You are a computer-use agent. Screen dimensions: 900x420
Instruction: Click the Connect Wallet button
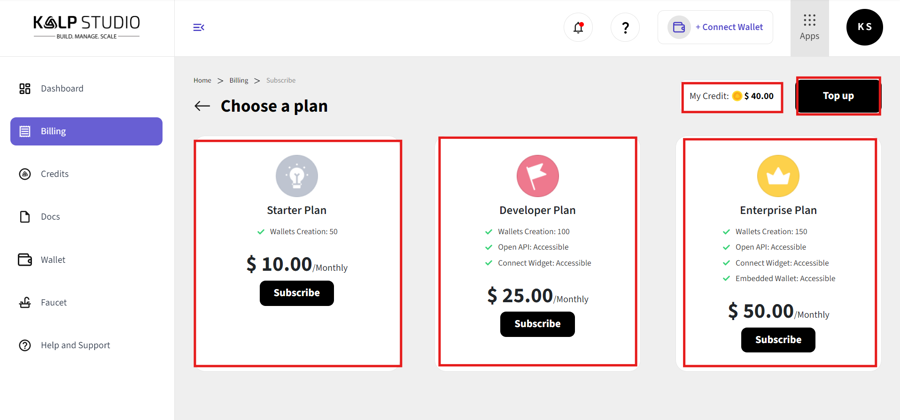pyautogui.click(x=716, y=27)
